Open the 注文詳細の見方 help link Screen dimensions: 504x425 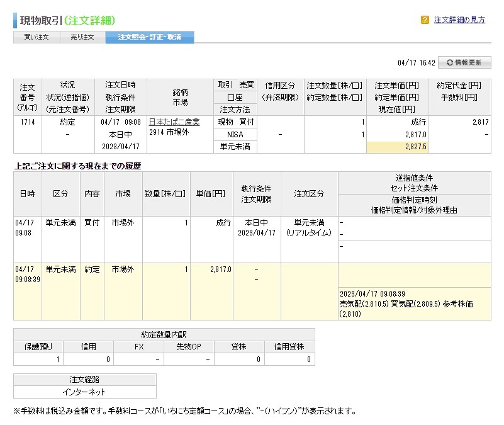tap(459, 20)
